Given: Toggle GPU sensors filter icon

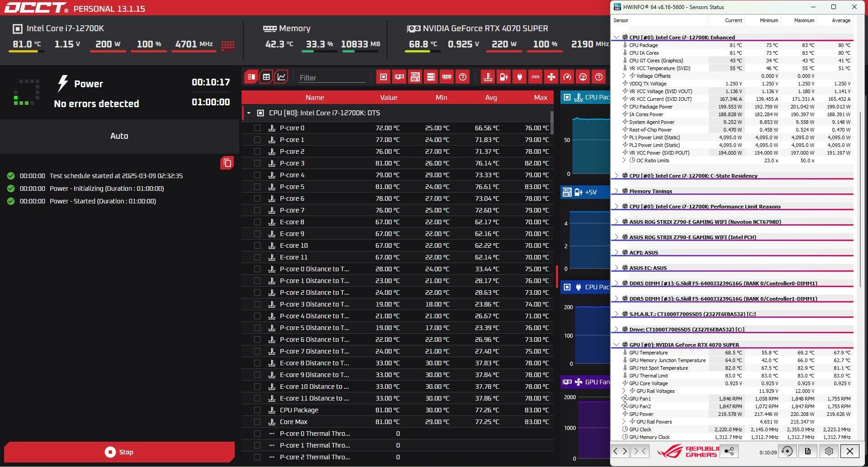Looking at the screenshot, I should click(x=399, y=77).
